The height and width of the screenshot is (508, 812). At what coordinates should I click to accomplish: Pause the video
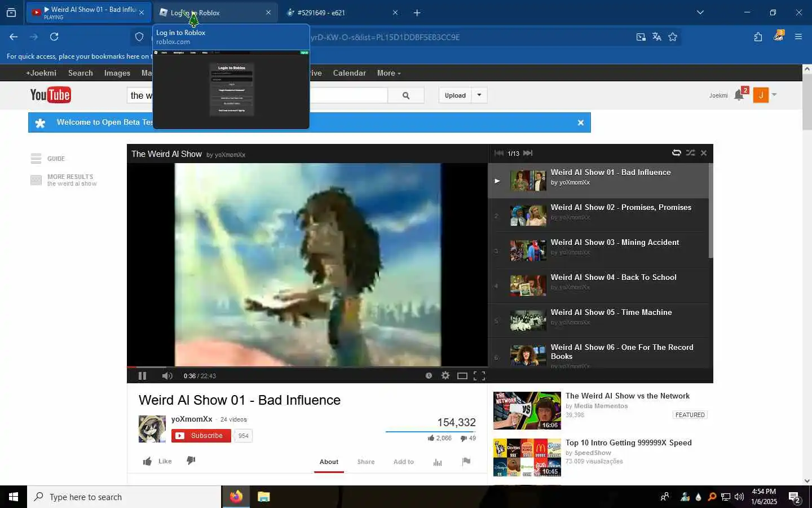[142, 375]
